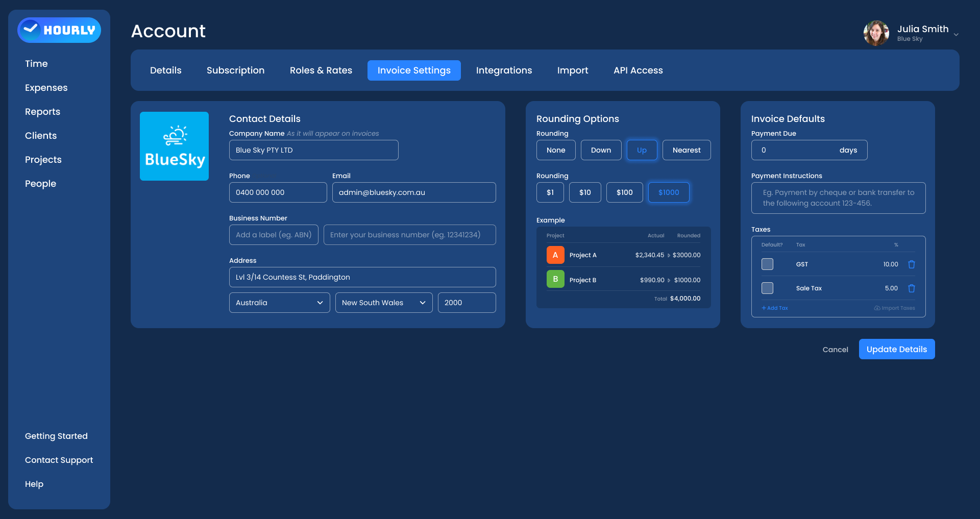This screenshot has width=980, height=519.
Task: Click the Add Tax plus link
Action: click(774, 308)
